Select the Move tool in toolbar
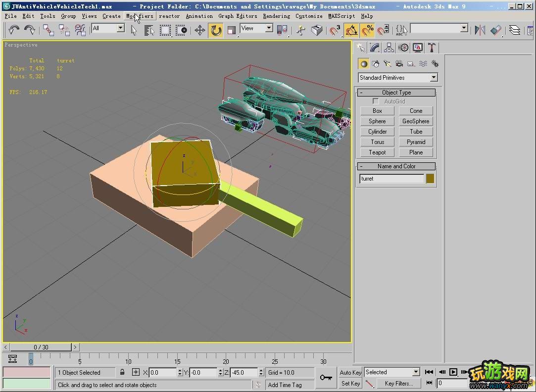This screenshot has width=536, height=392. 200,31
